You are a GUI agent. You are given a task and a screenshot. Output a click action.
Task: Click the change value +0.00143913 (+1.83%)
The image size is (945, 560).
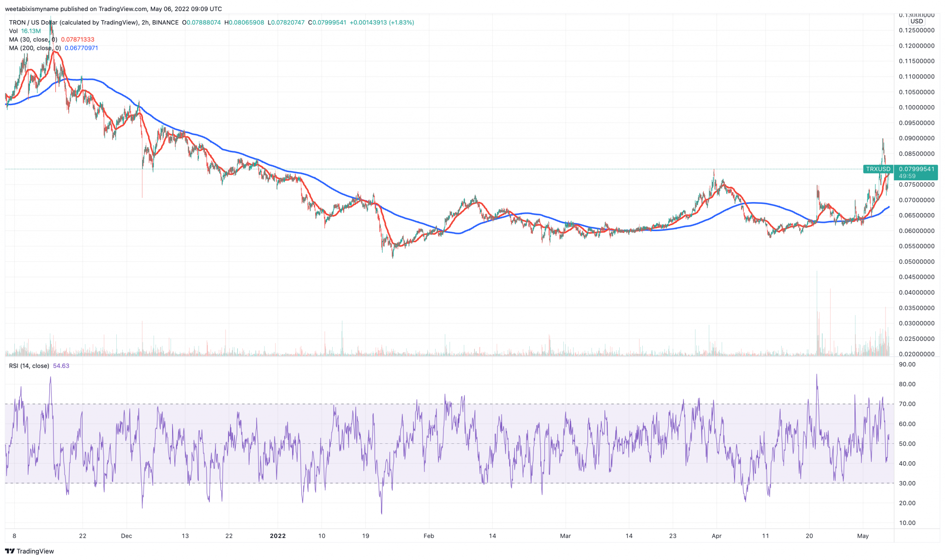tap(382, 23)
